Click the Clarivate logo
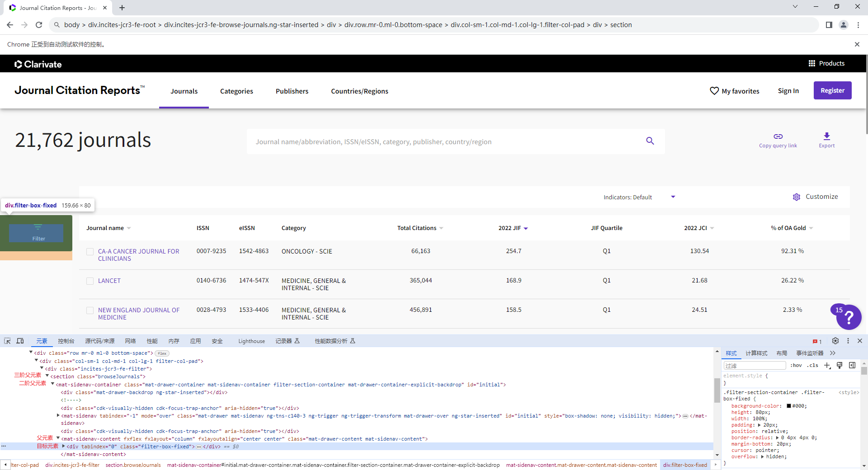 (x=38, y=64)
